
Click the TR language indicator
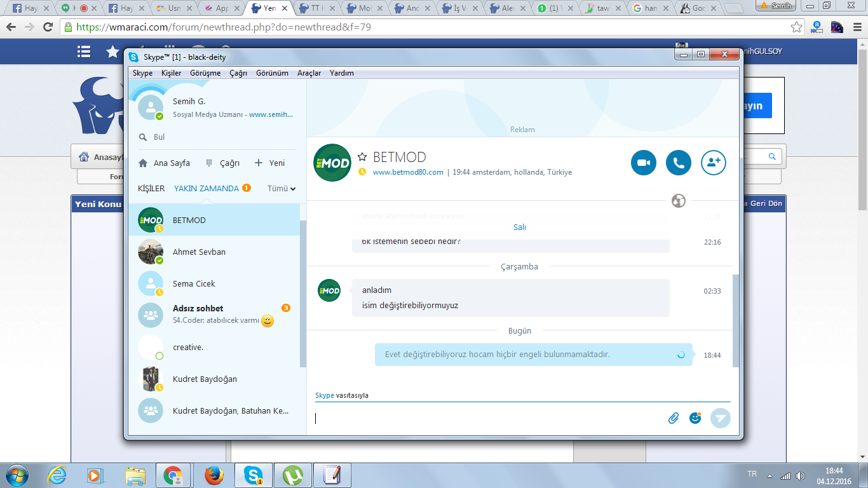pyautogui.click(x=752, y=474)
